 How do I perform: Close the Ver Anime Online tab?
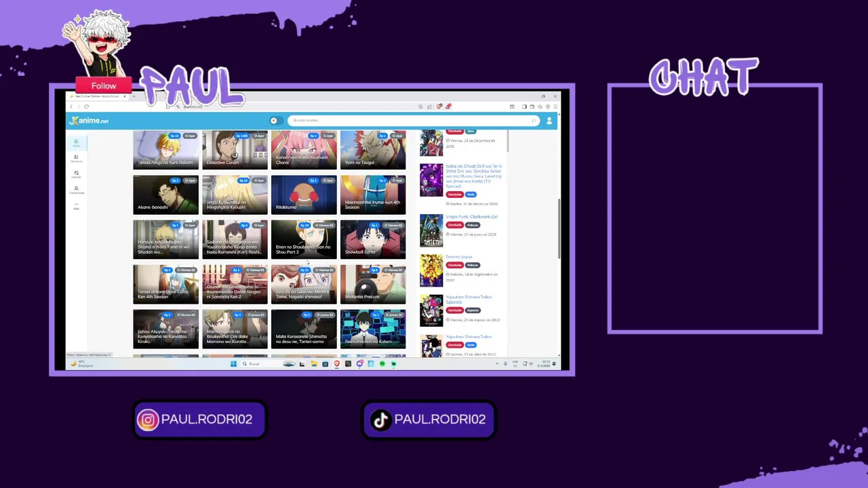click(124, 96)
